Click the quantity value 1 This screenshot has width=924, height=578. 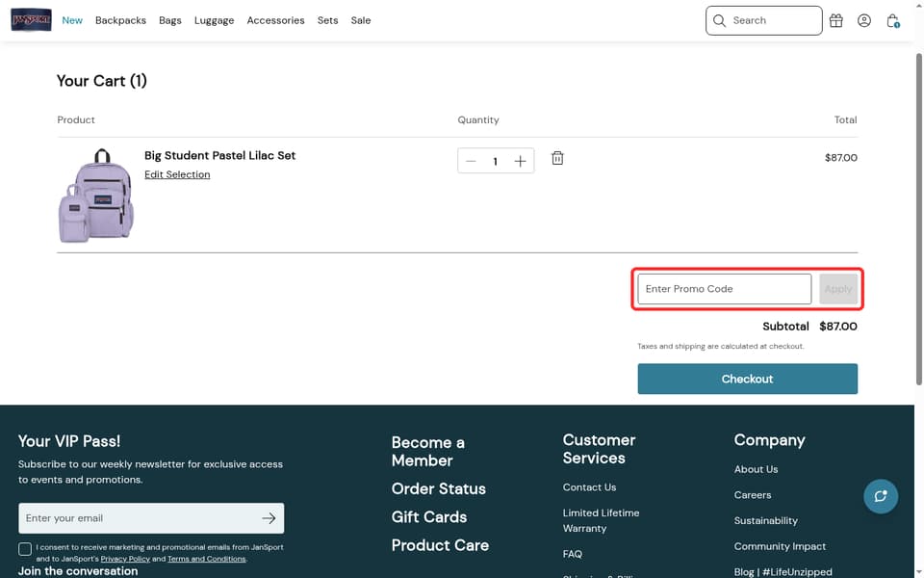point(495,161)
